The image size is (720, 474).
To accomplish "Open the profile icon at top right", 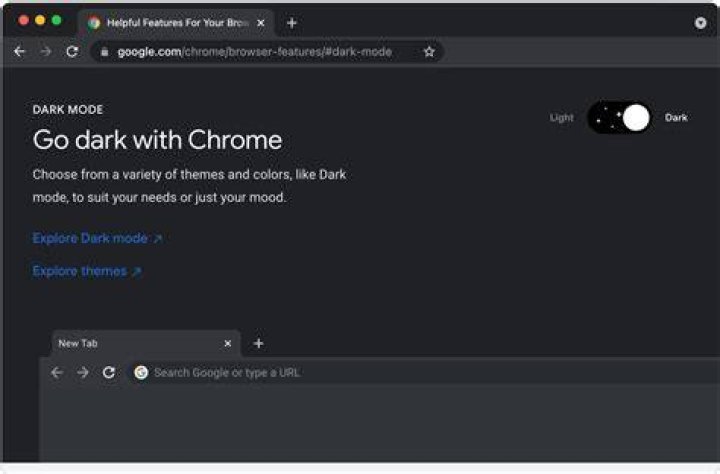I will 700,23.
